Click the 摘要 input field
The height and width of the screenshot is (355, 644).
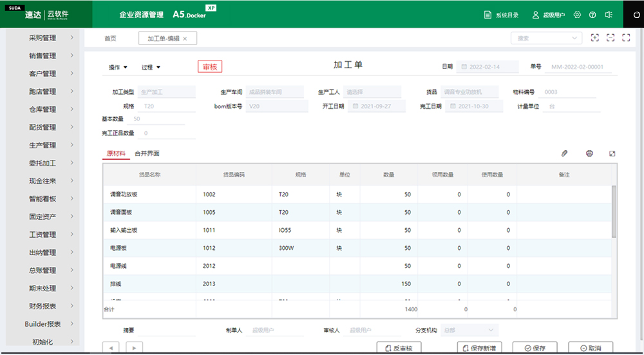(x=166, y=330)
